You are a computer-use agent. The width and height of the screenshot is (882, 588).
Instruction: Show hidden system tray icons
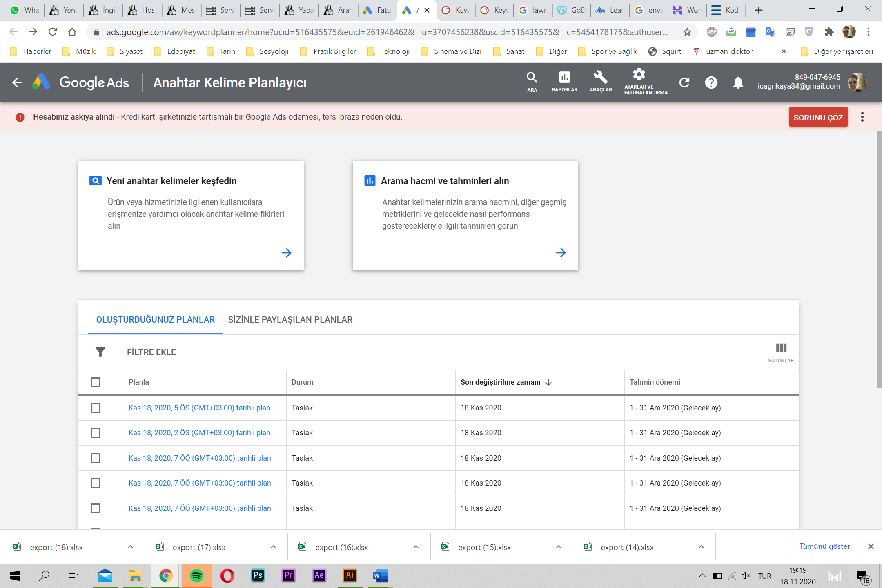pyautogui.click(x=702, y=576)
